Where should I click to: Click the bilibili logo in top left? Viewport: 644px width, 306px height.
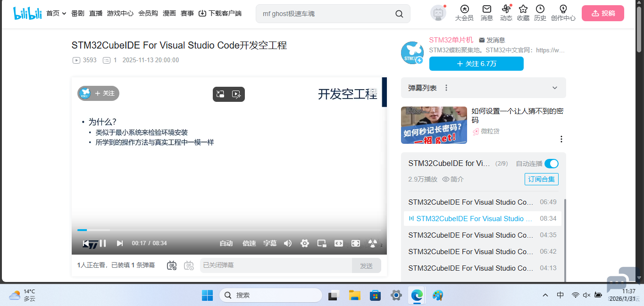27,13
